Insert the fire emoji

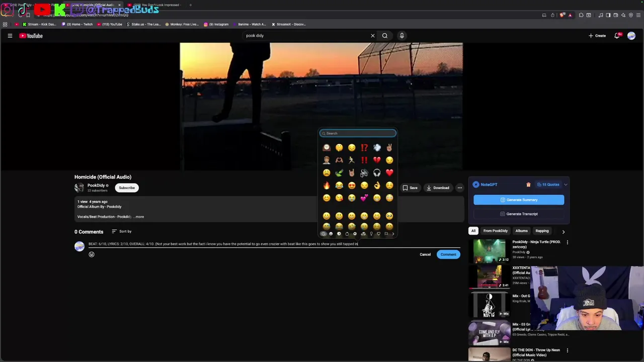327,185
